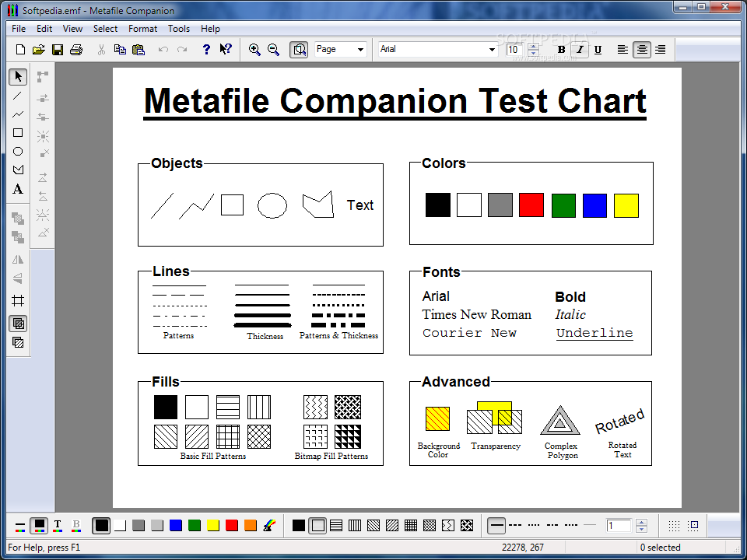Set text alignment to right
747x560 pixels.
661,50
